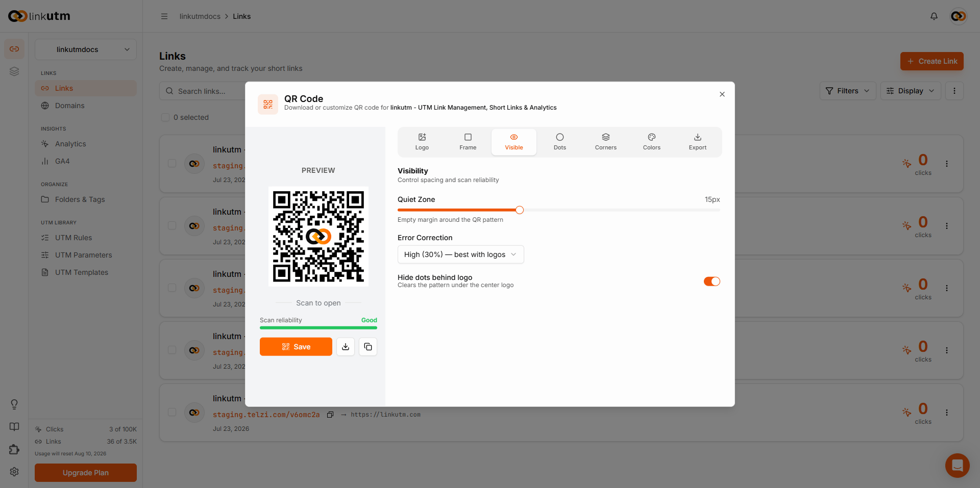Viewport: 980px width, 488px height.
Task: Click the 36 of 3.5K links usage
Action: coord(122,442)
